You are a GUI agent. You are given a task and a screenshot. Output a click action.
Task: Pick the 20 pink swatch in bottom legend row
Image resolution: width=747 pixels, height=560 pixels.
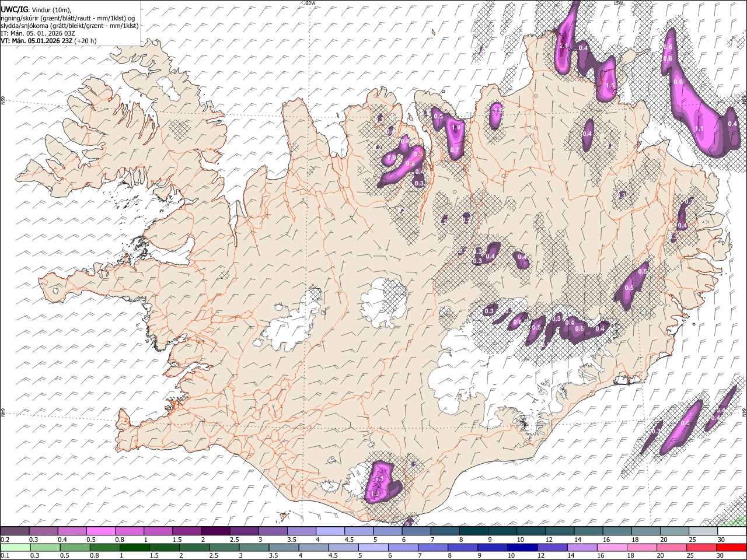[672, 547]
